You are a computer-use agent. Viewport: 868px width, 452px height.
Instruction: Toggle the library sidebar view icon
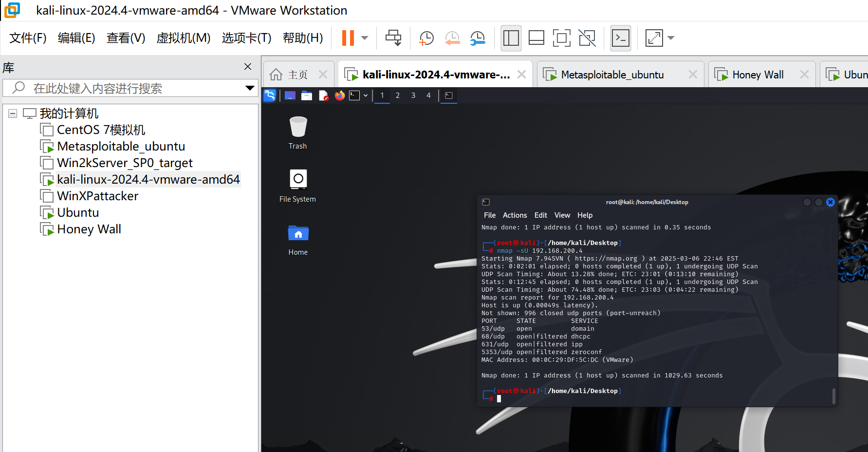pyautogui.click(x=511, y=38)
